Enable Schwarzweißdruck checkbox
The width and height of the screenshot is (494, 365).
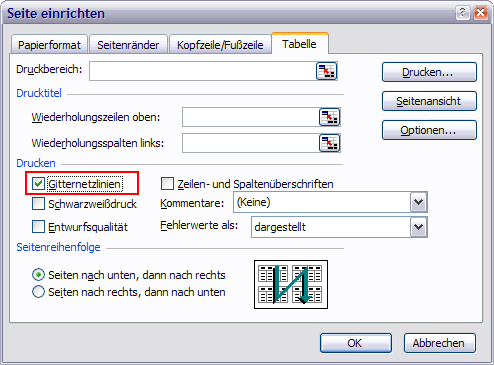point(38,204)
